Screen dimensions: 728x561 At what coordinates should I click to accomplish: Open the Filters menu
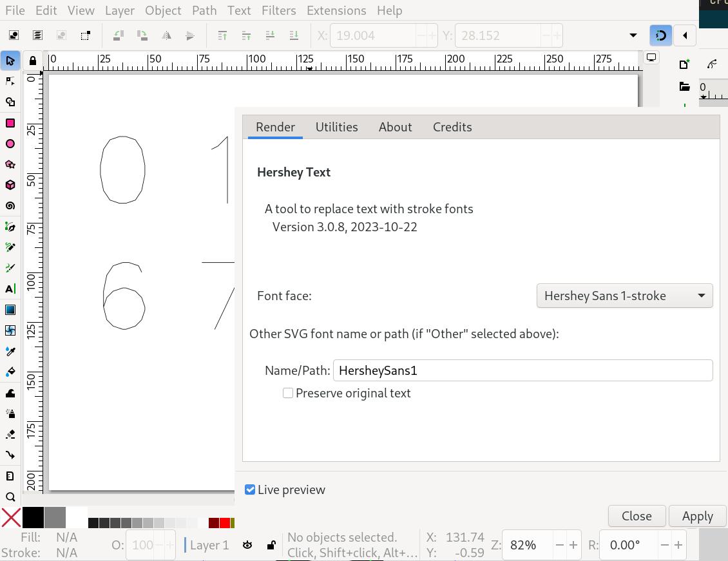[x=278, y=10]
